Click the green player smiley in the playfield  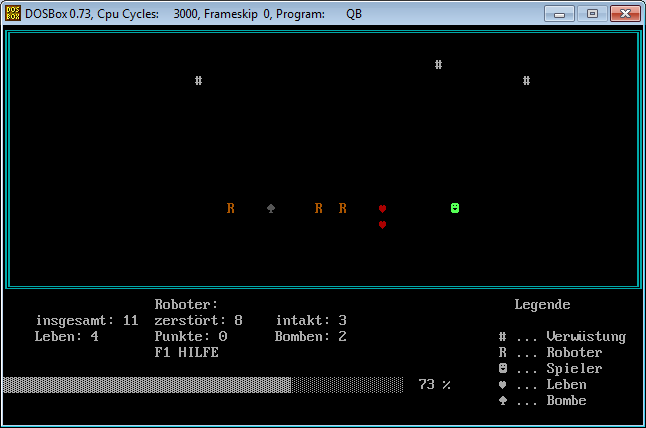pos(455,208)
